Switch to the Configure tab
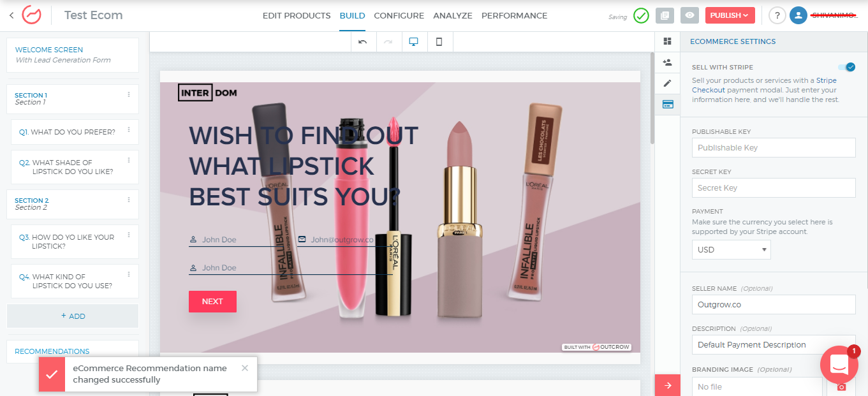The width and height of the screenshot is (868, 396). coord(399,15)
